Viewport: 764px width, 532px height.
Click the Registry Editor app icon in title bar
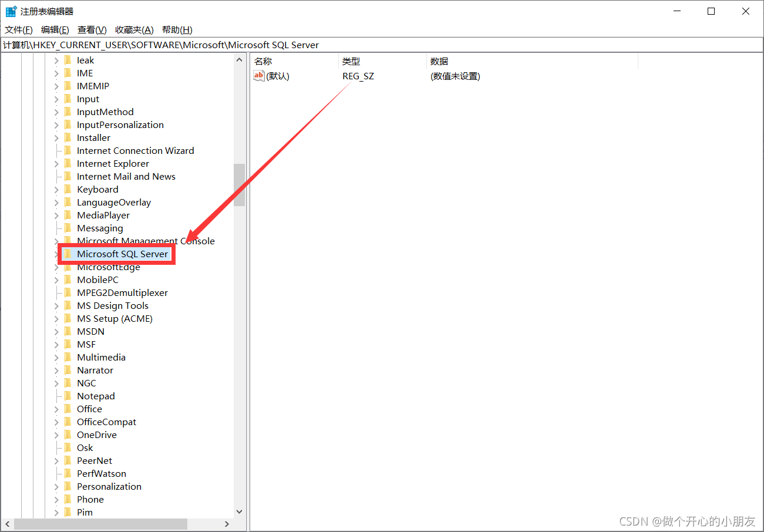[11, 11]
